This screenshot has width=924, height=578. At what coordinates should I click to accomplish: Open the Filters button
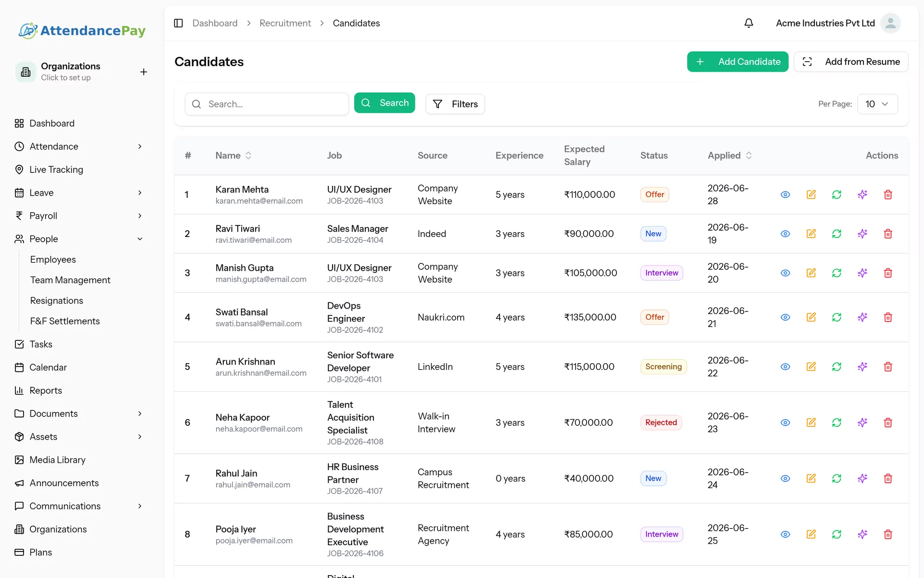tap(455, 104)
